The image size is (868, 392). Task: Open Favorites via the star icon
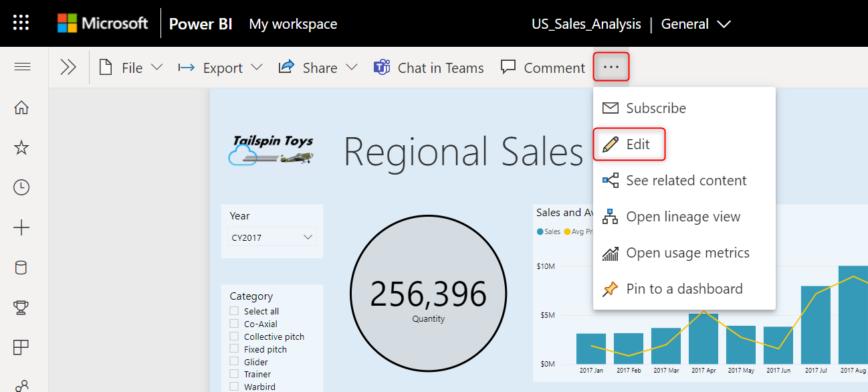tap(21, 147)
